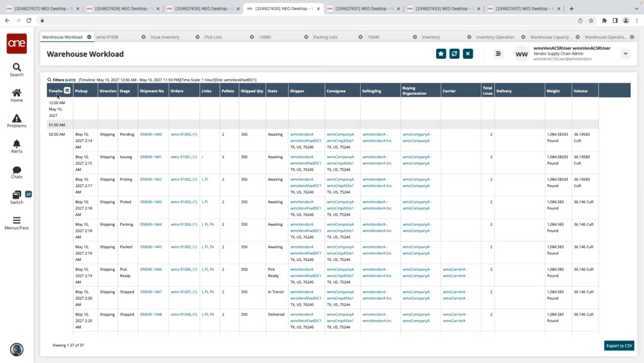This screenshot has width=644, height=363.
Task: Refresh the Warehouse Workload page
Action: pyautogui.click(x=454, y=54)
